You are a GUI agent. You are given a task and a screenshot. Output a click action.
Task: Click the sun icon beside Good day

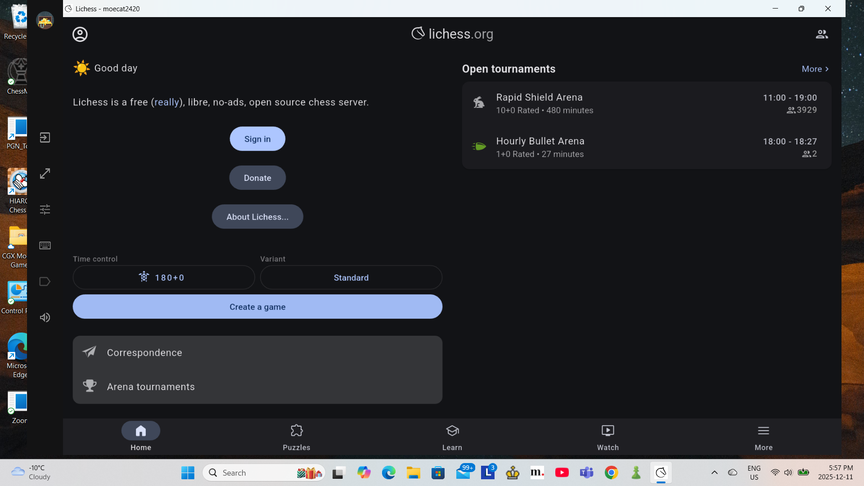(x=82, y=68)
